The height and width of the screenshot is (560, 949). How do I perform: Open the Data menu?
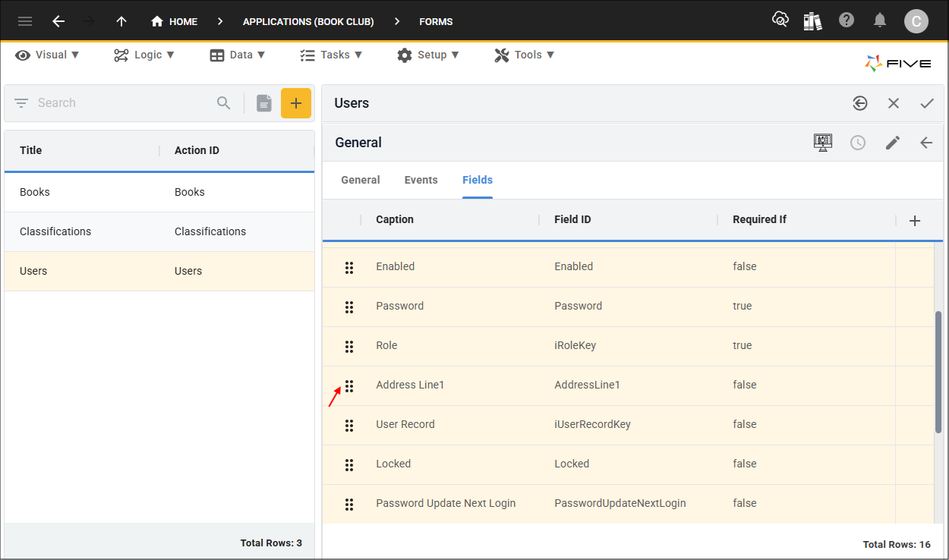(238, 55)
